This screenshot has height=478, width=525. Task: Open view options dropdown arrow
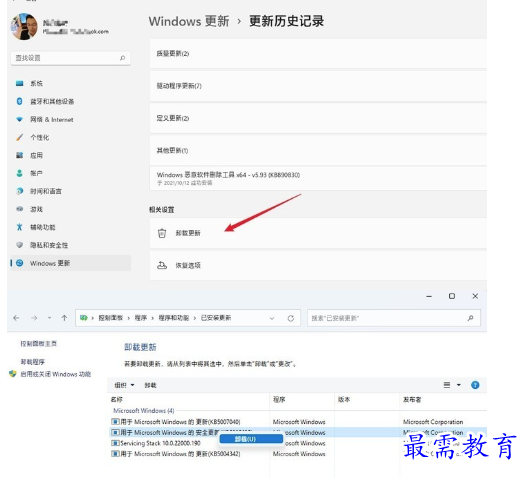pyautogui.click(x=459, y=385)
